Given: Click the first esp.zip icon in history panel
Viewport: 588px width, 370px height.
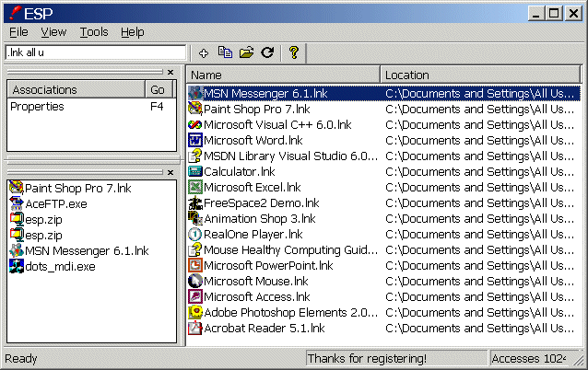Looking at the screenshot, I should 17,219.
